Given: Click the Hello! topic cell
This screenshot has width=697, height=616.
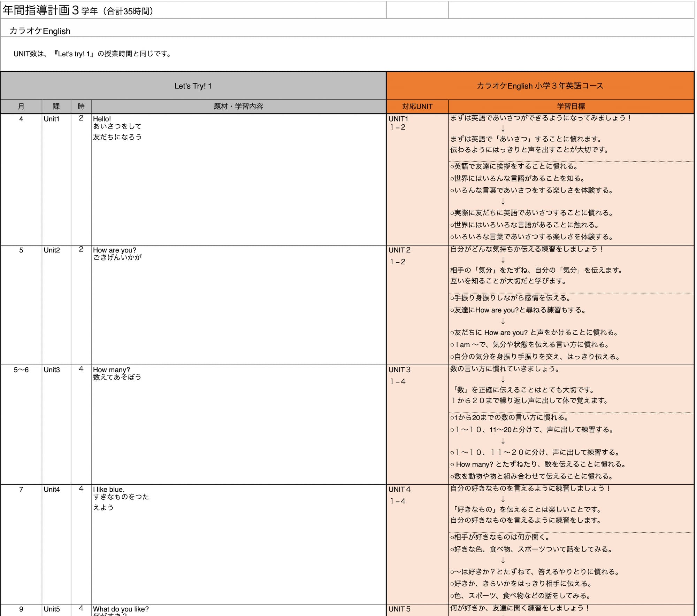Looking at the screenshot, I should click(239, 180).
